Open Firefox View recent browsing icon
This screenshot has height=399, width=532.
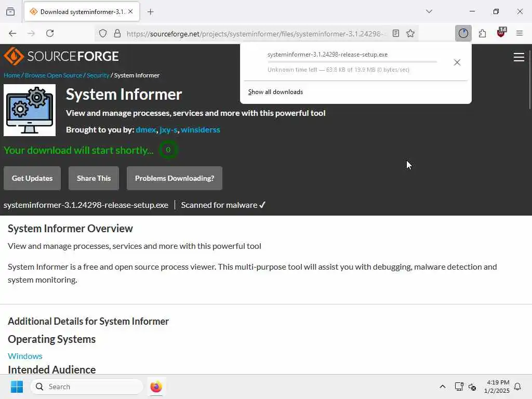coord(10,11)
